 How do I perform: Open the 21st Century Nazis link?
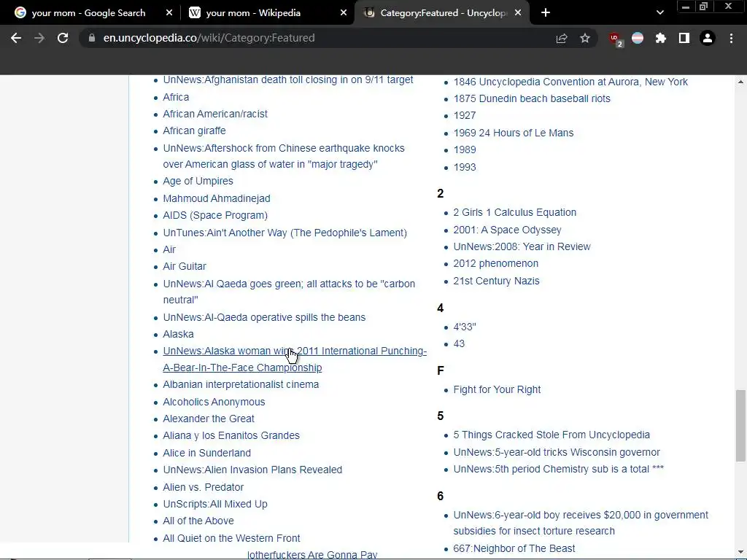pyautogui.click(x=496, y=281)
